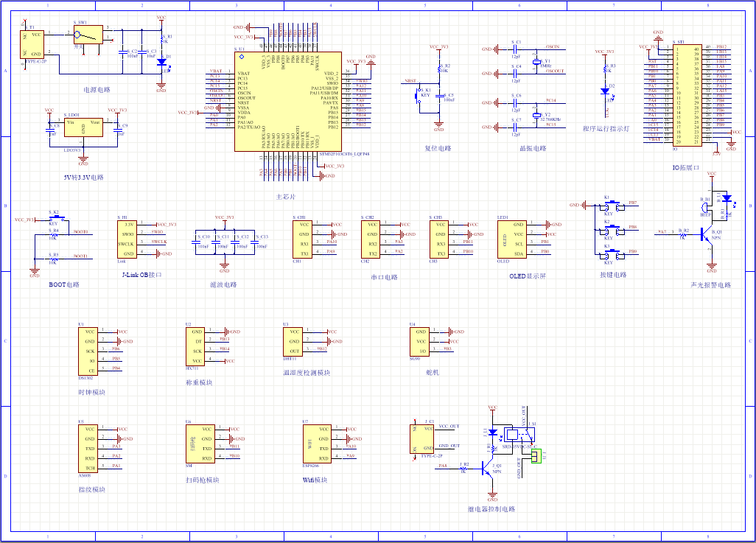Click the U6 barcode scanner block

(x=200, y=444)
